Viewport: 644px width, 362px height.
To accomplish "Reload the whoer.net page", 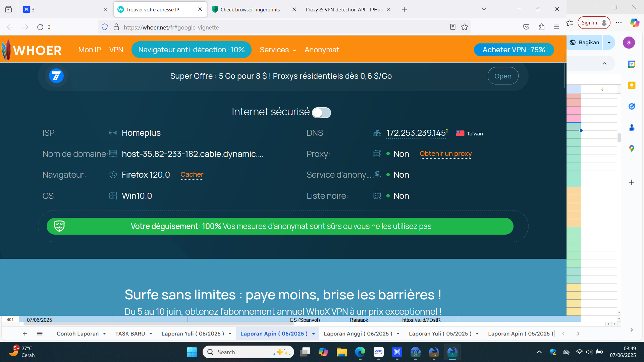I will click(40, 27).
